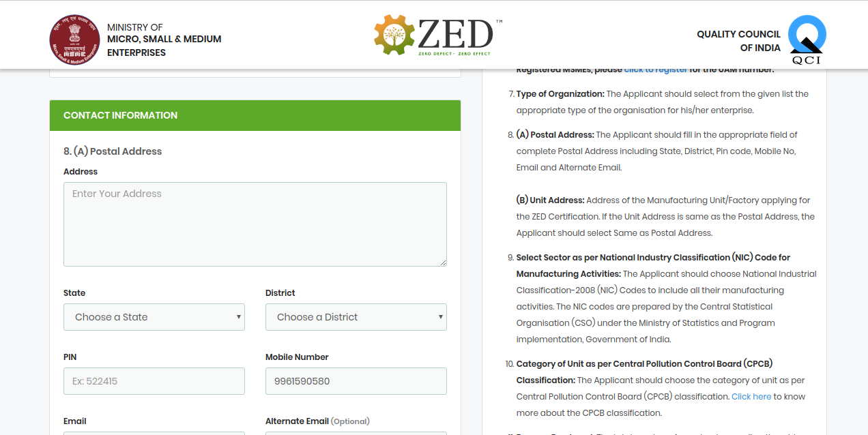Click the "8. (A) Postal Address" heading
This screenshot has width=868, height=435.
click(x=113, y=151)
